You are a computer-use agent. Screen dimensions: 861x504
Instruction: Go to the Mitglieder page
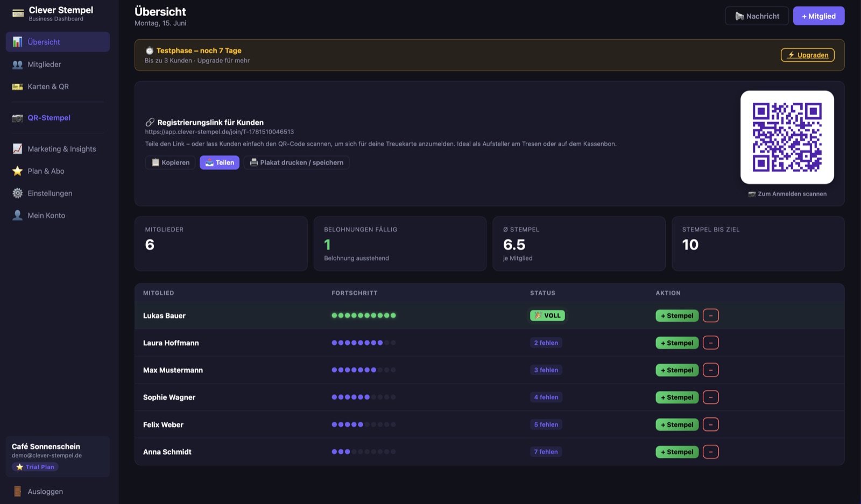[x=58, y=65]
